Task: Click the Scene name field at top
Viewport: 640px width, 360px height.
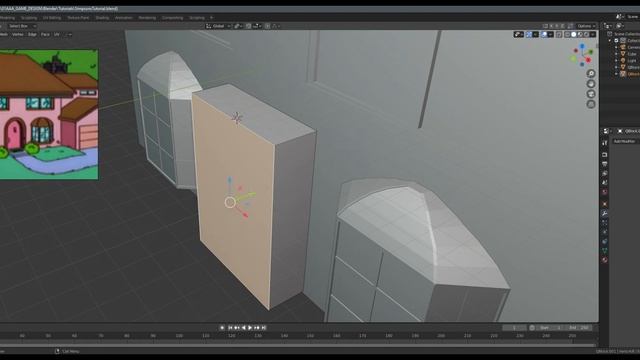Action: pyautogui.click(x=632, y=17)
